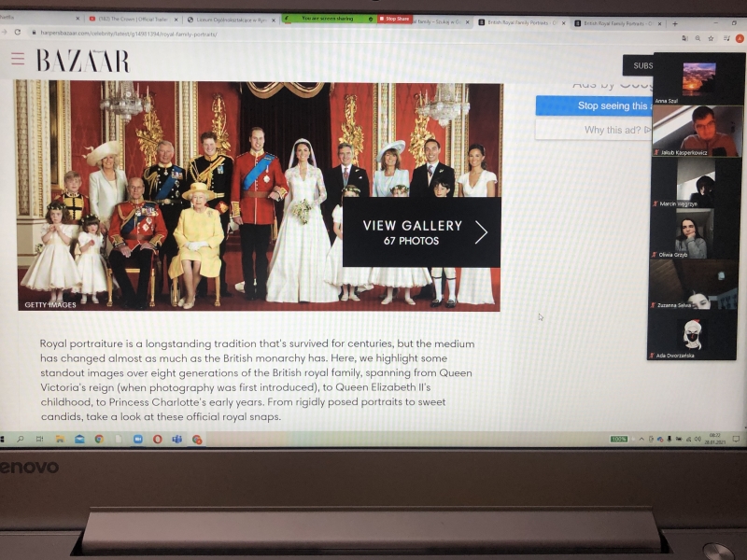The height and width of the screenshot is (560, 747).
Task: Open File Explorer in the taskbar
Action: pyautogui.click(x=60, y=439)
